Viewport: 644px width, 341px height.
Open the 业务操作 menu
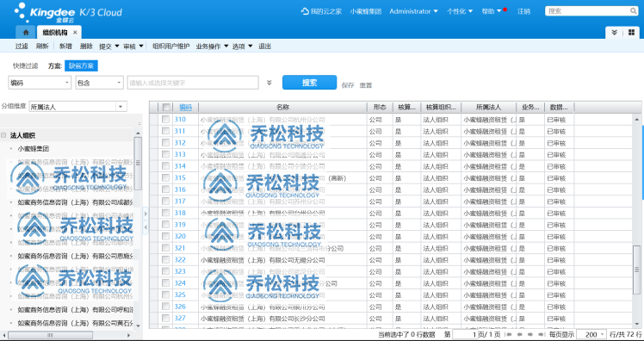[212, 46]
